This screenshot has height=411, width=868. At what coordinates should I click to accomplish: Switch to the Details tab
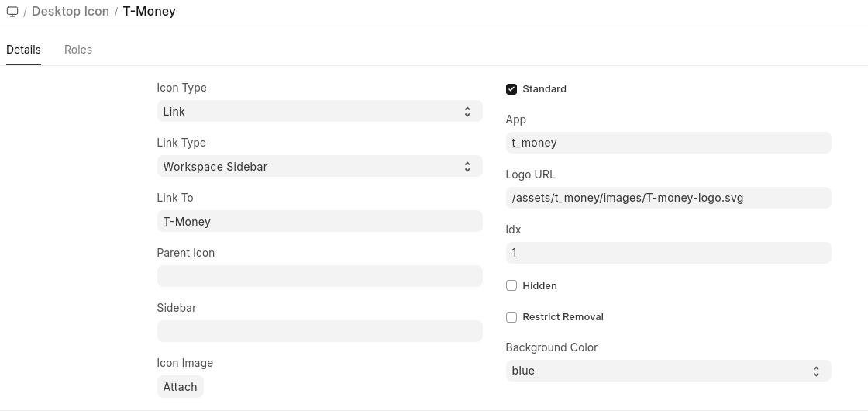[x=23, y=50]
